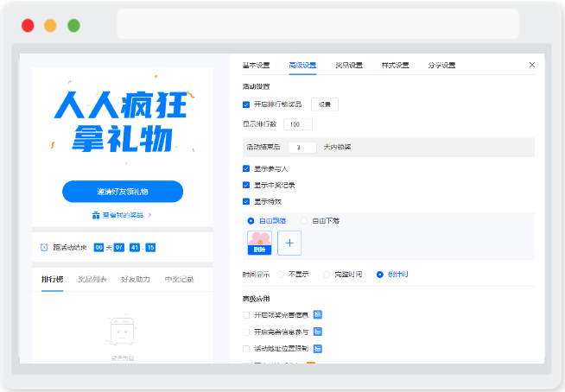Click the 天内领奖 text
Viewport: 565px width, 392px height.
[337, 147]
